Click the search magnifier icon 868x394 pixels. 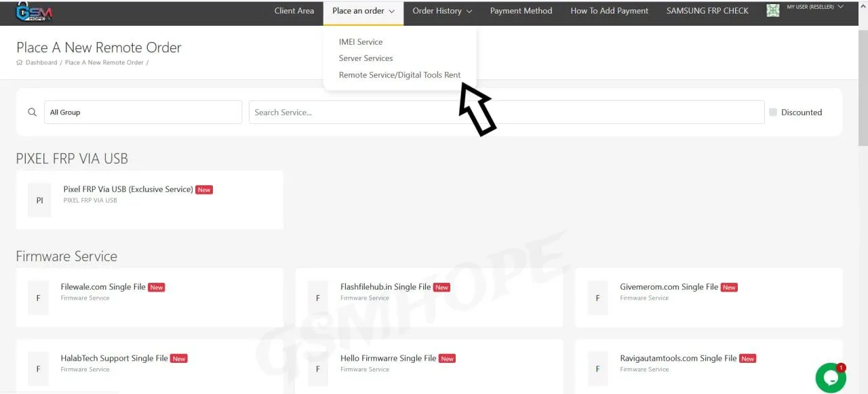point(32,113)
